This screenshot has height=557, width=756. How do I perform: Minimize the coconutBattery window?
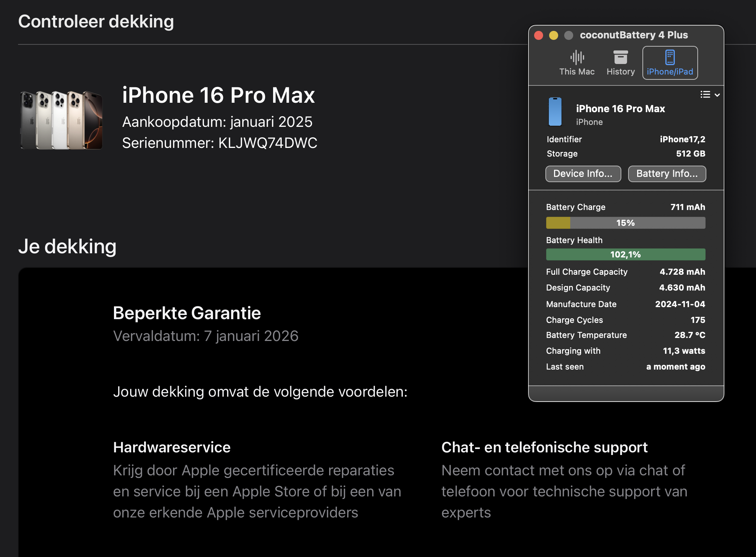click(554, 35)
